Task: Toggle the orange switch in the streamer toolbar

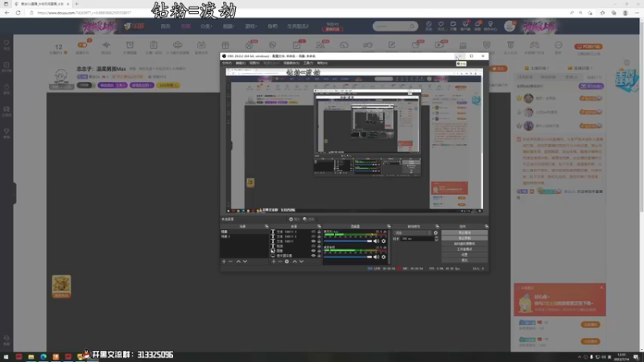Action: tap(82, 45)
